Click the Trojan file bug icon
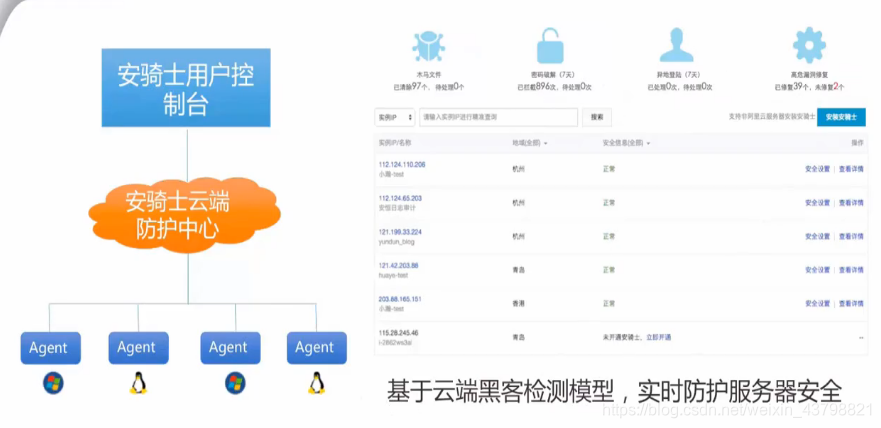881x428 pixels. coord(429,47)
